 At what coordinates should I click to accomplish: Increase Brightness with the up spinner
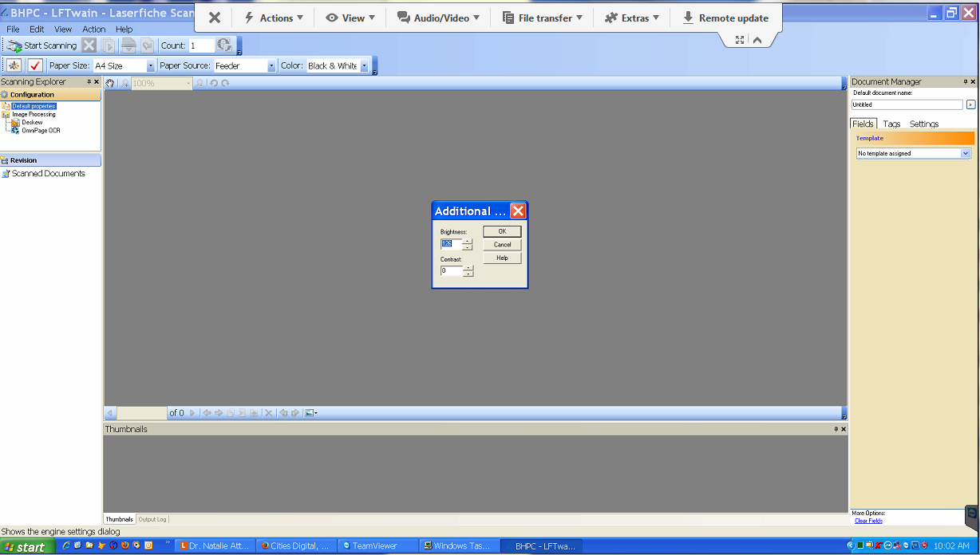[468, 241]
